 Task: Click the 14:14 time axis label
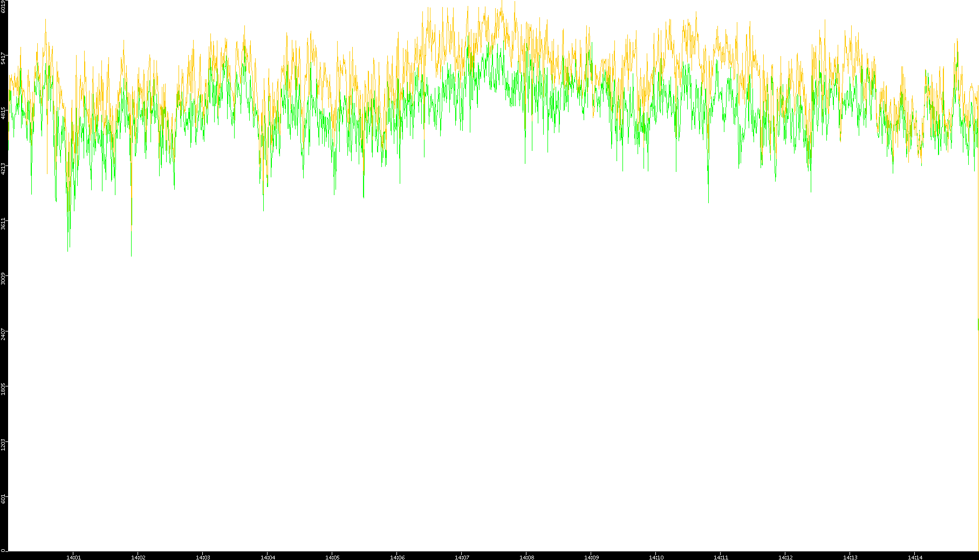pyautogui.click(x=915, y=557)
